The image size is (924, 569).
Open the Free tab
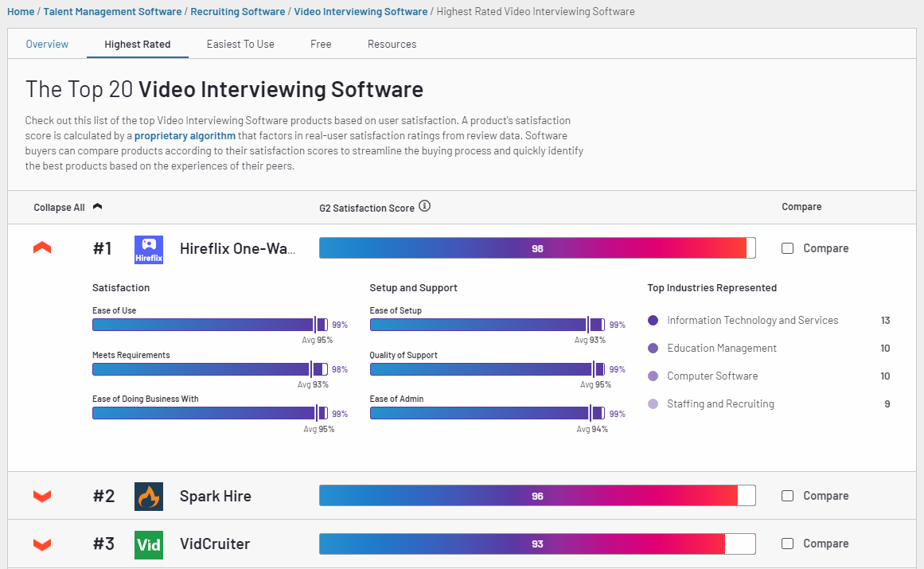321,44
